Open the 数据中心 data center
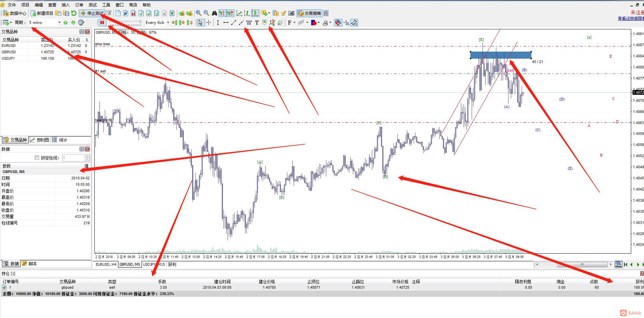The height and width of the screenshot is (318, 644). (x=14, y=13)
